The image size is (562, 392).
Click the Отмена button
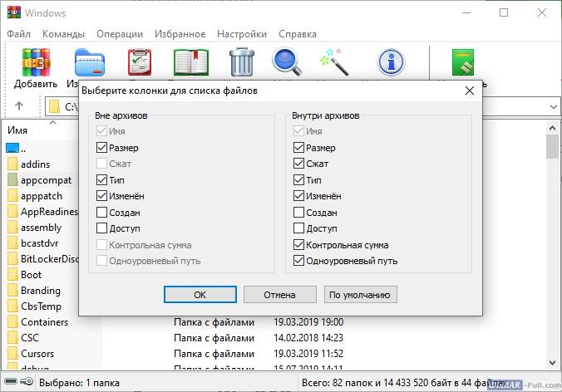point(279,295)
